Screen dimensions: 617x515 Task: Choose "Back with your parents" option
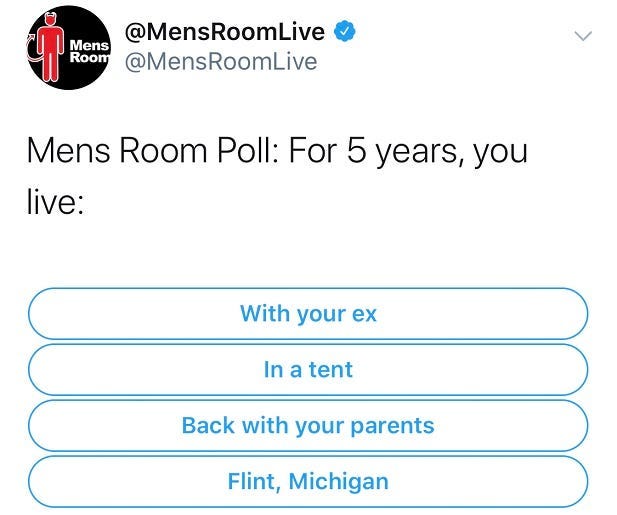pyautogui.click(x=308, y=425)
